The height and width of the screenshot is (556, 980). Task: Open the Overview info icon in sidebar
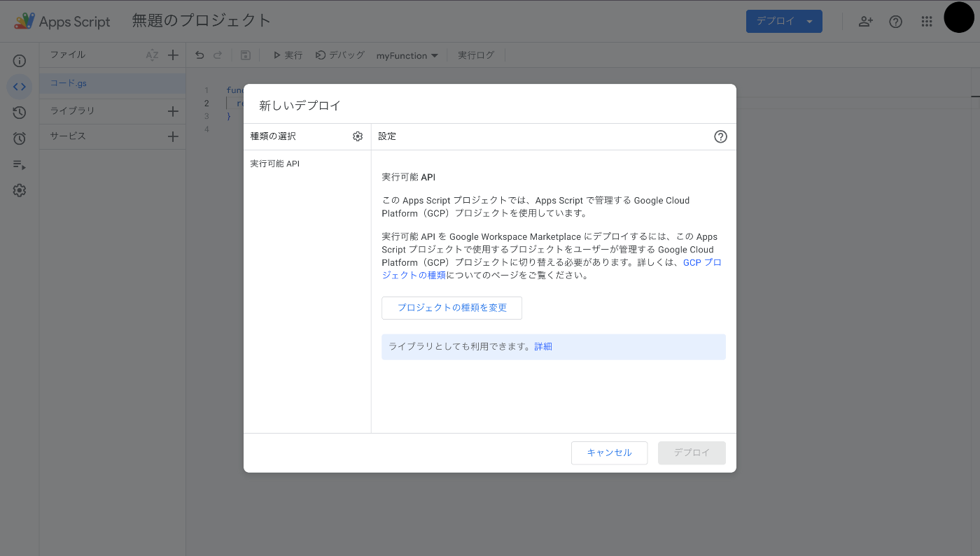[20, 61]
